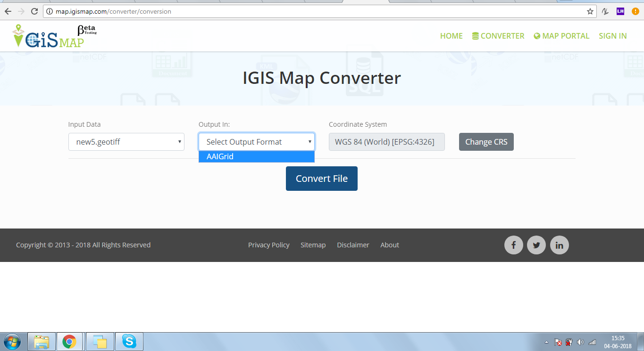Open the window switcher taskbar icon
644x351 pixels.
pos(100,341)
